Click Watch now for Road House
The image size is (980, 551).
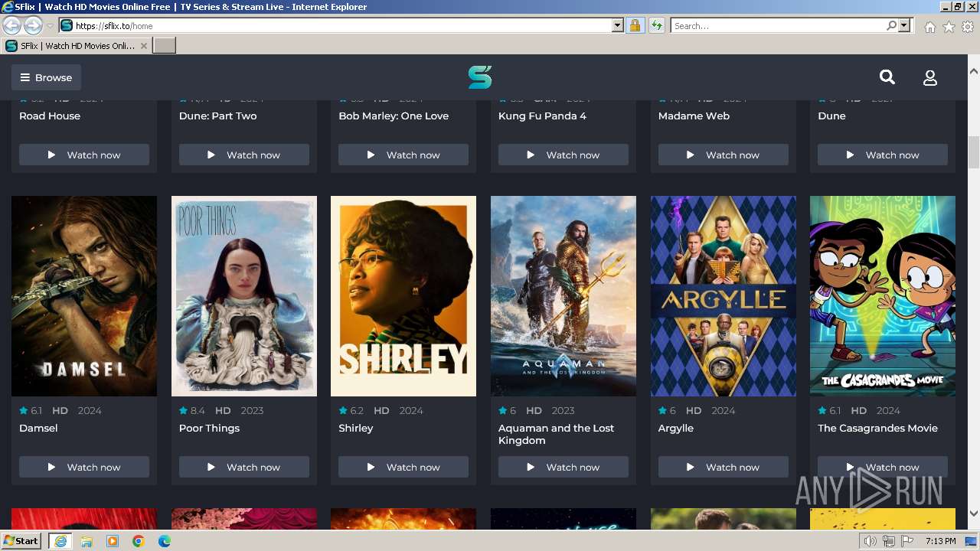(84, 155)
